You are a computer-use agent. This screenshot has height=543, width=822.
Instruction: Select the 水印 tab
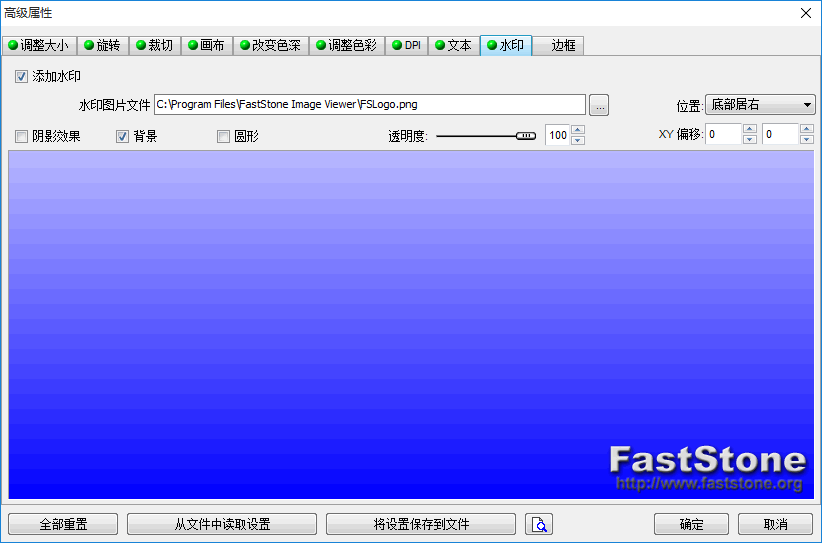point(506,45)
